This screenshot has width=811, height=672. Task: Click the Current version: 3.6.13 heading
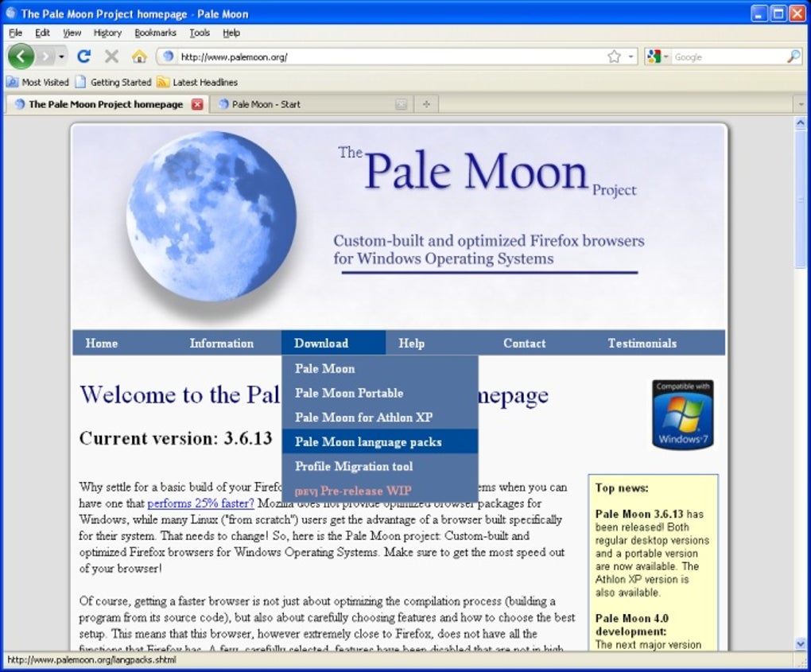(176, 438)
